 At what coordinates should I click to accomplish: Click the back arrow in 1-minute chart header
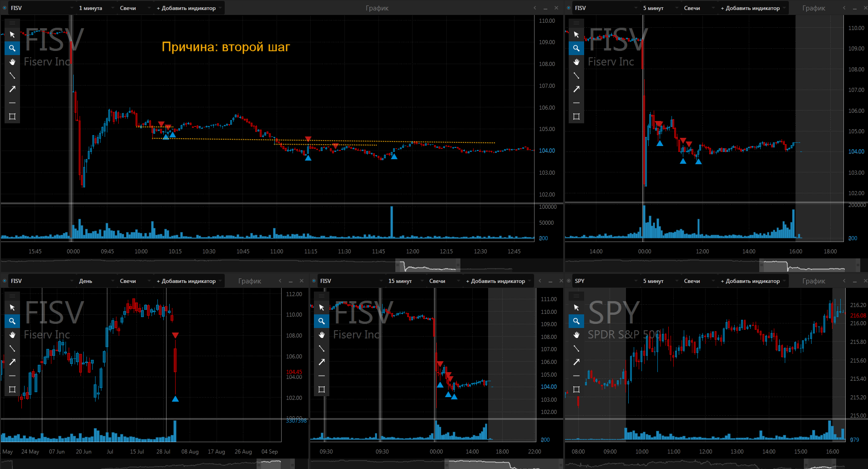(x=535, y=8)
